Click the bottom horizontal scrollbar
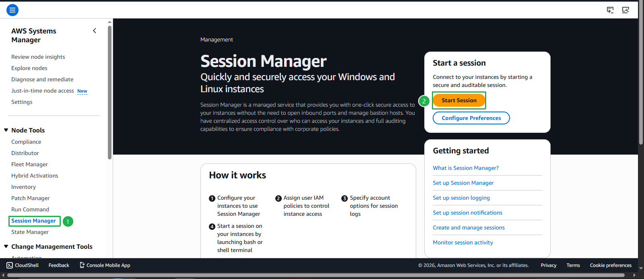This screenshot has height=279, width=644. 316,275
